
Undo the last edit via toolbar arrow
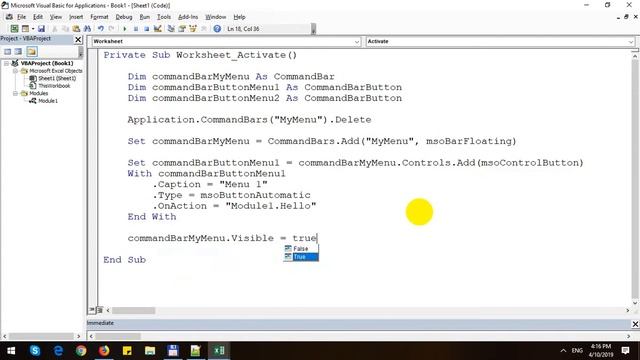(x=100, y=29)
